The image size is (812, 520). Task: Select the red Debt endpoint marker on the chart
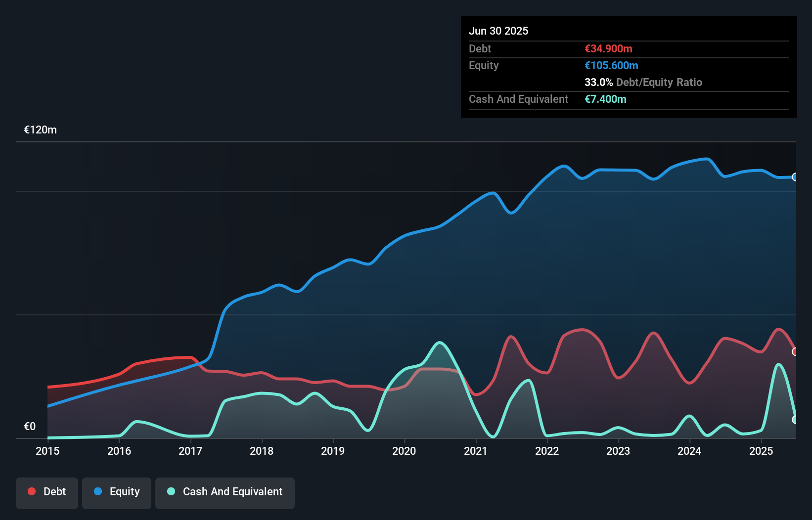coord(795,352)
